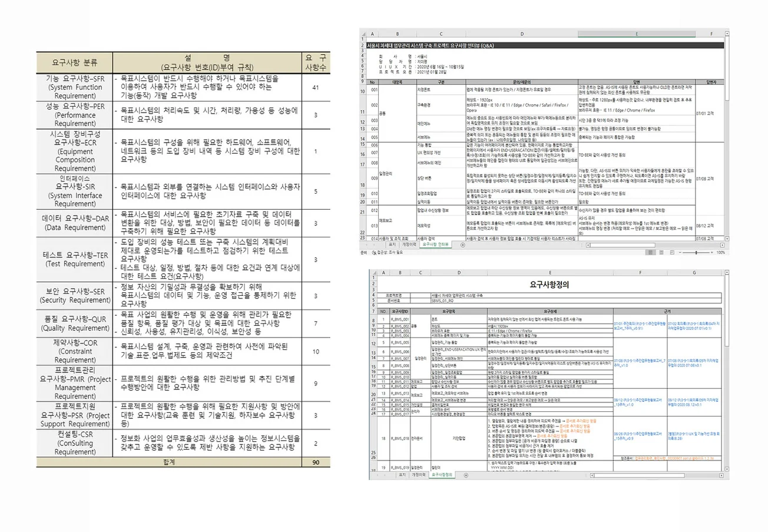Screen dimensions: 768x532
Task: Select column E header in interview sheet
Action: pyautogui.click(x=637, y=34)
